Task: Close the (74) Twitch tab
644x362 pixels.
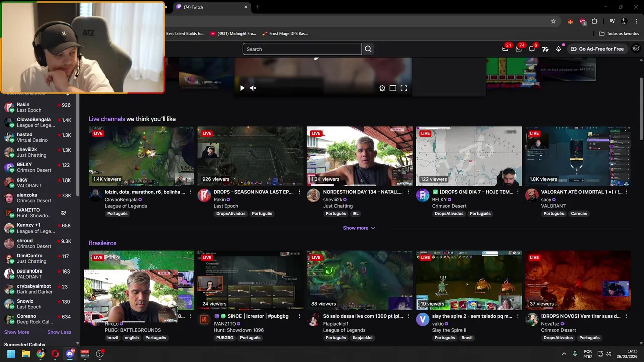Action: click(x=246, y=7)
